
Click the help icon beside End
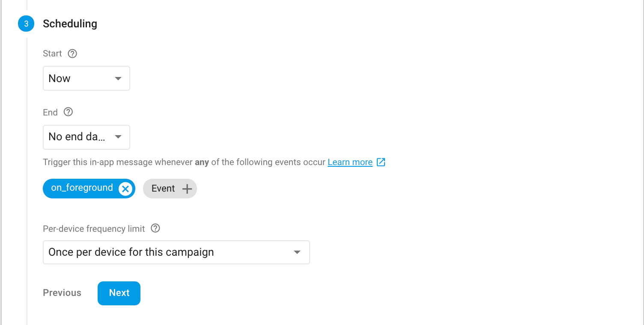coord(68,112)
